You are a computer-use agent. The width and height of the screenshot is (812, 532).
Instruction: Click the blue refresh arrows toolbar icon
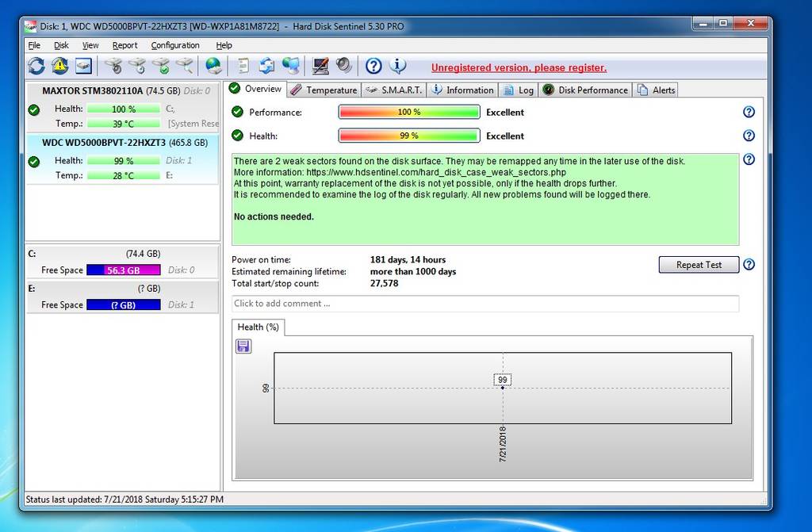pyautogui.click(x=36, y=66)
